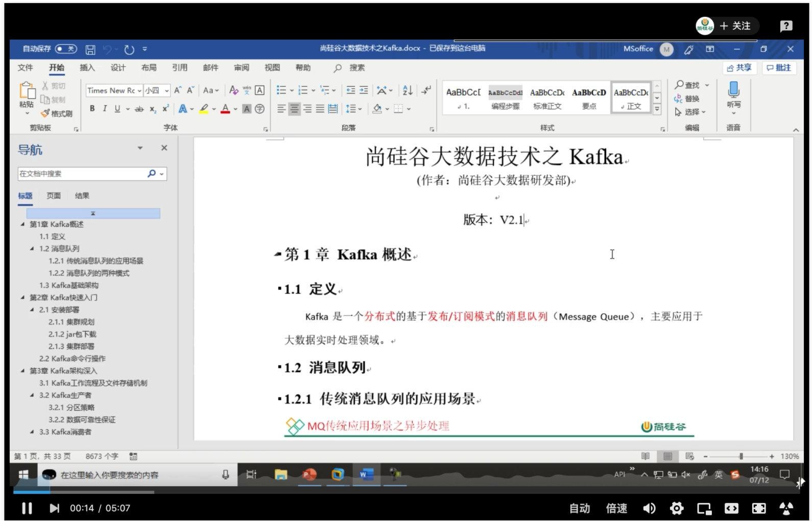Click the 批注 comments button
Screen dimensions: 812x522
(x=779, y=68)
